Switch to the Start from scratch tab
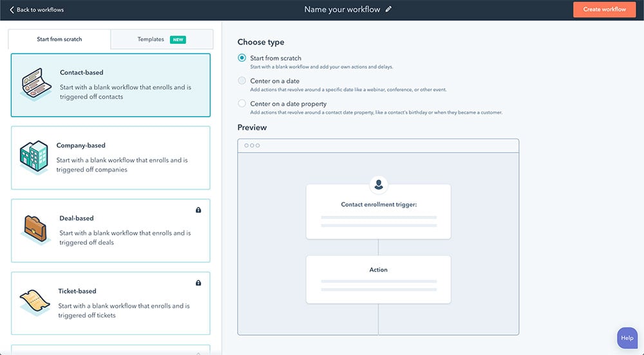The height and width of the screenshot is (355, 644). point(59,39)
